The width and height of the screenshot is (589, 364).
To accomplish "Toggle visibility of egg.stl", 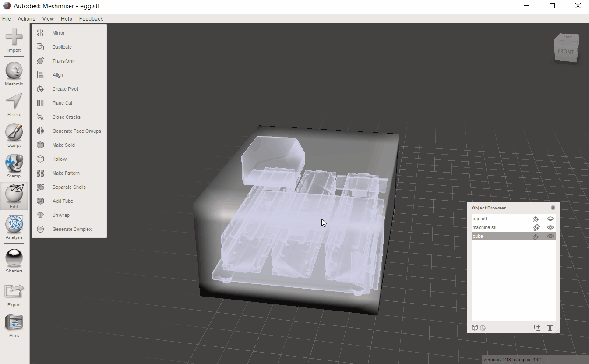I will pyautogui.click(x=550, y=219).
